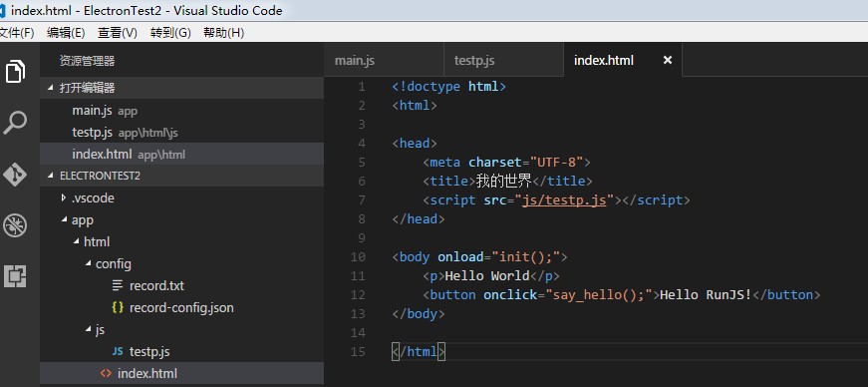Image resolution: width=868 pixels, height=387 pixels.
Task: Open the Extensions view in activity bar
Action: click(15, 275)
